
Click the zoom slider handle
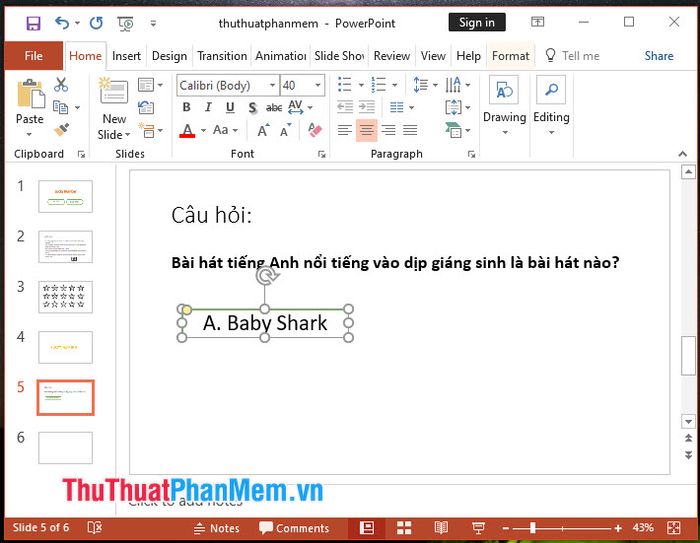pos(532,528)
